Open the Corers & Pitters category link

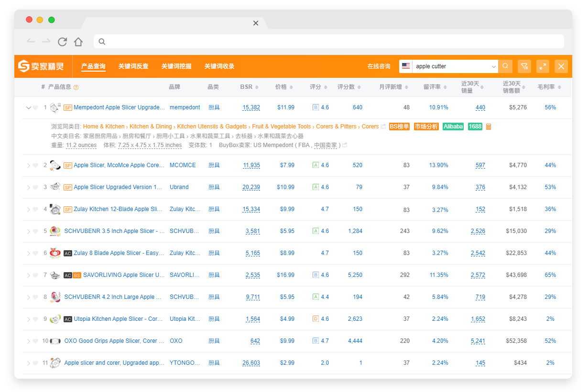coord(337,127)
